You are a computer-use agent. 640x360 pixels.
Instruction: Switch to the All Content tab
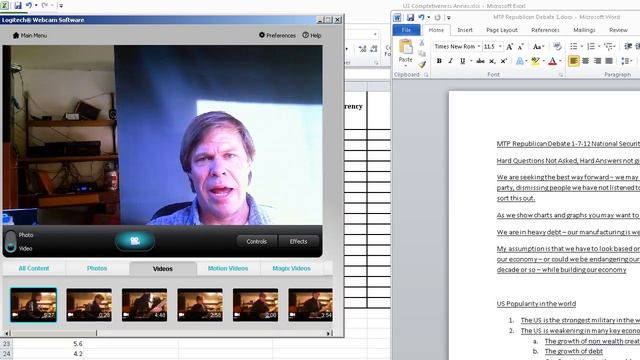(34, 268)
